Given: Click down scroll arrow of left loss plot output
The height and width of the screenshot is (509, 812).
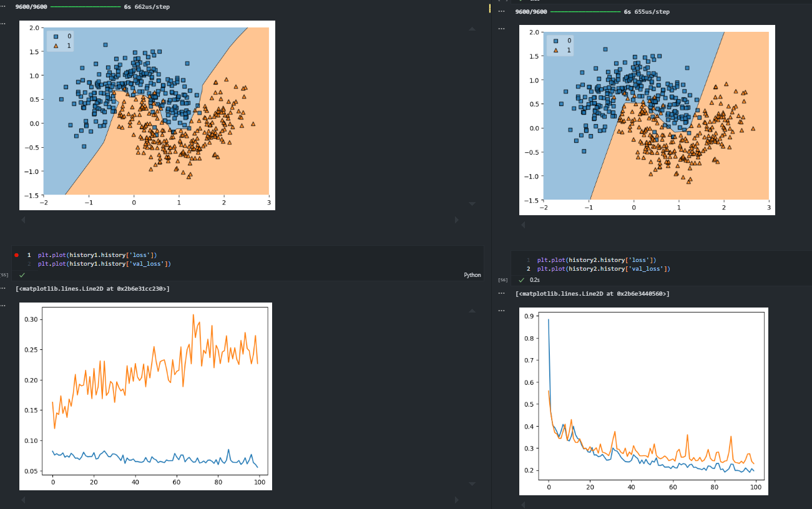Looking at the screenshot, I should (x=472, y=484).
